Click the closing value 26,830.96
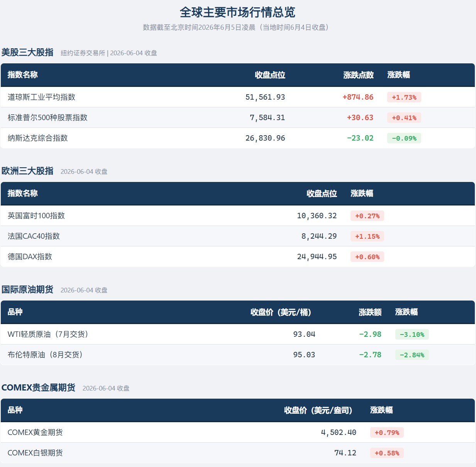 (265, 138)
